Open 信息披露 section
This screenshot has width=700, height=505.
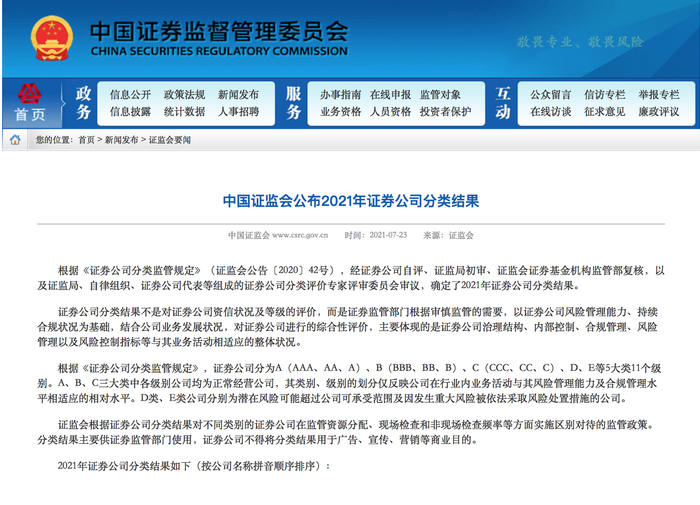point(130,112)
